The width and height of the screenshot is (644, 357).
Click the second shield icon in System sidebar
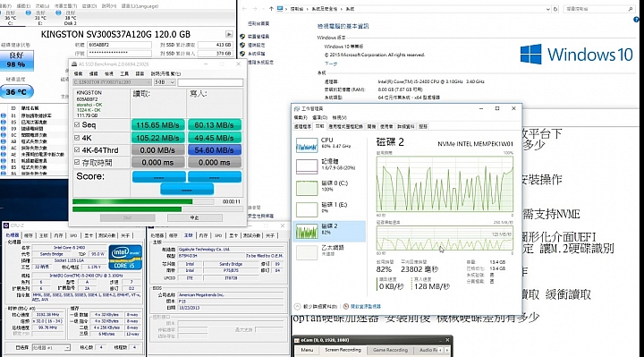point(242,45)
